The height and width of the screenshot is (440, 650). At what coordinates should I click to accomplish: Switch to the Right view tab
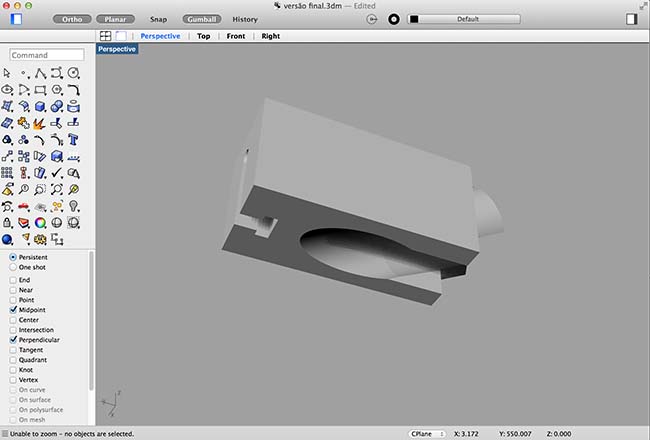(271, 36)
